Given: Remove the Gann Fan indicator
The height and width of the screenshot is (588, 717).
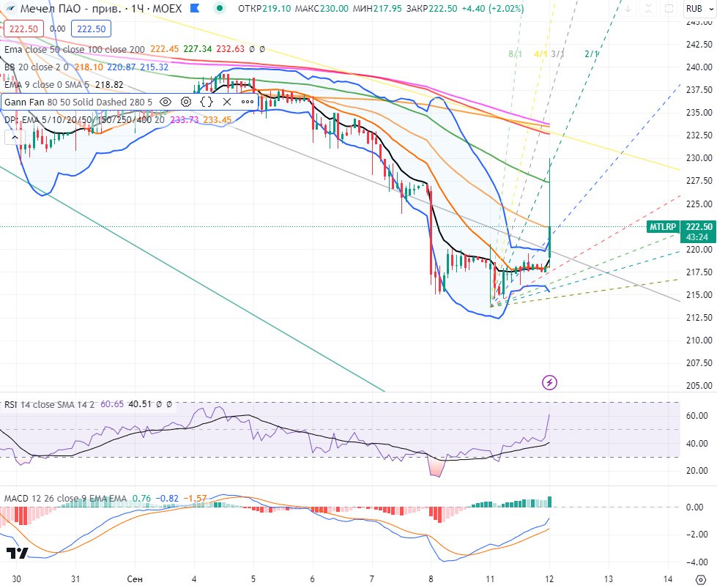Looking at the screenshot, I should (227, 102).
